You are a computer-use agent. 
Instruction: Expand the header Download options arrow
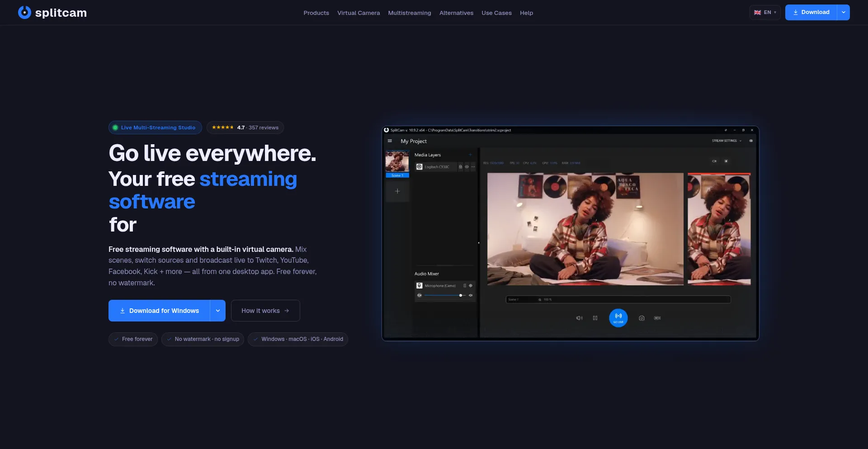pos(843,12)
